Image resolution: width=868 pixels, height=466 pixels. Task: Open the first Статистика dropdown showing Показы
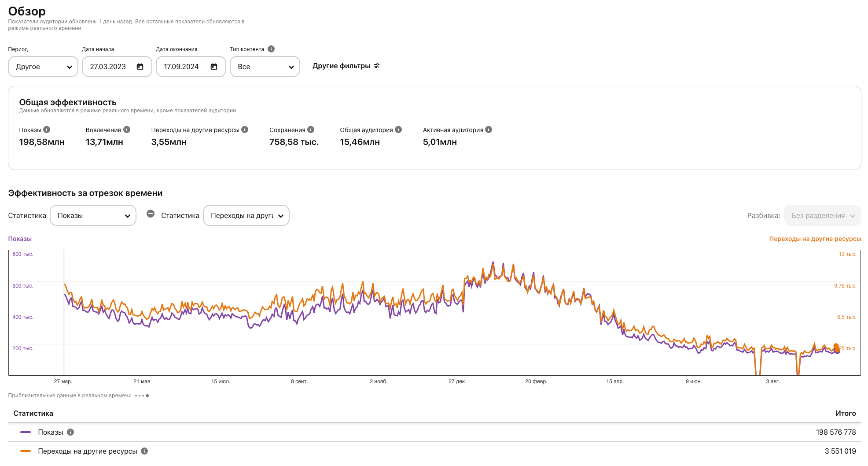point(93,215)
